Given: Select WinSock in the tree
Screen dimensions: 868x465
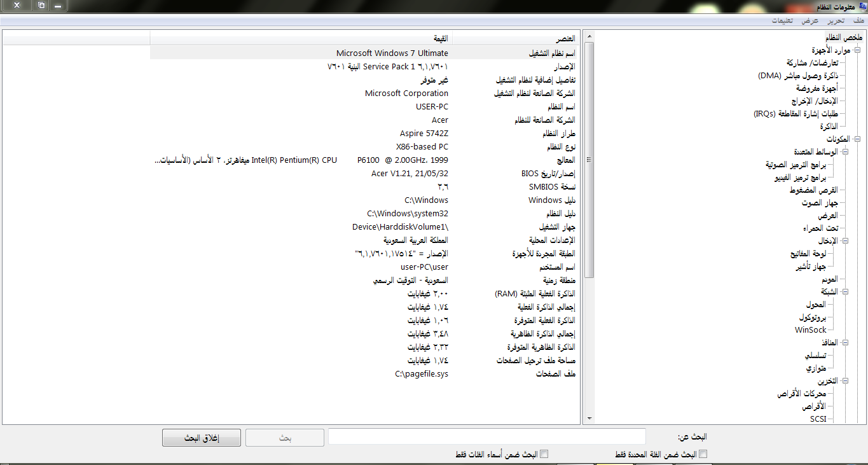Looking at the screenshot, I should (810, 330).
